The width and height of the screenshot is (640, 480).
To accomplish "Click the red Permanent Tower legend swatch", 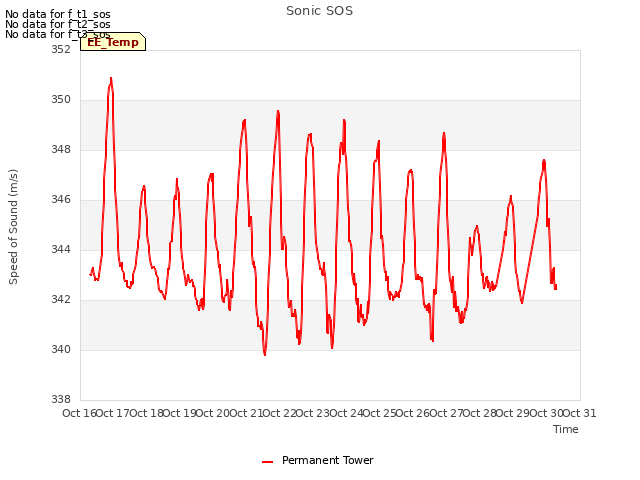I will 267,462.
